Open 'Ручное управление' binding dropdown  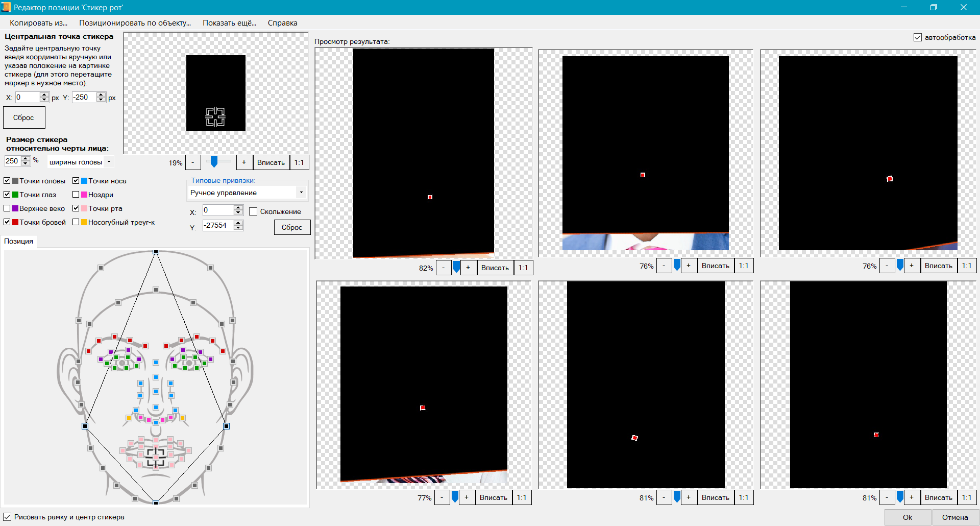tap(247, 193)
